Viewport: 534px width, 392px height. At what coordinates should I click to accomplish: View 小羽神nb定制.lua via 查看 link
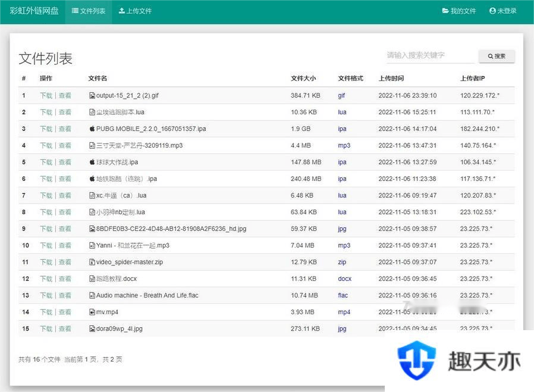(65, 212)
